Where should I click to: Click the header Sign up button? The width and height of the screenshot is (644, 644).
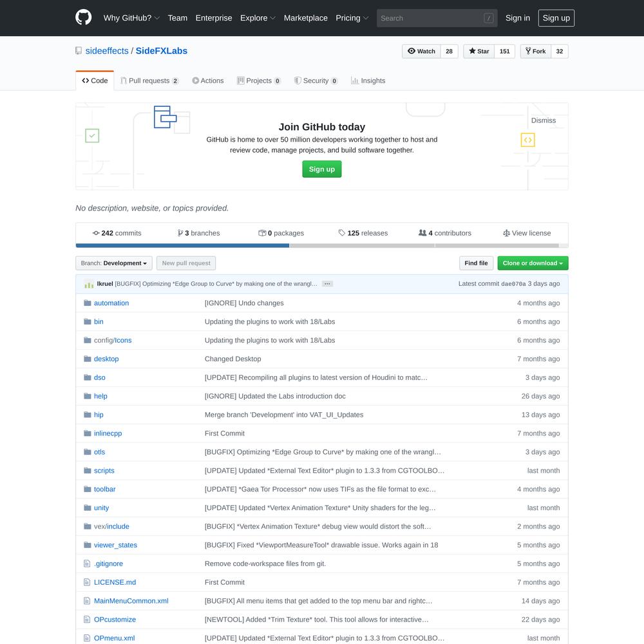click(556, 18)
